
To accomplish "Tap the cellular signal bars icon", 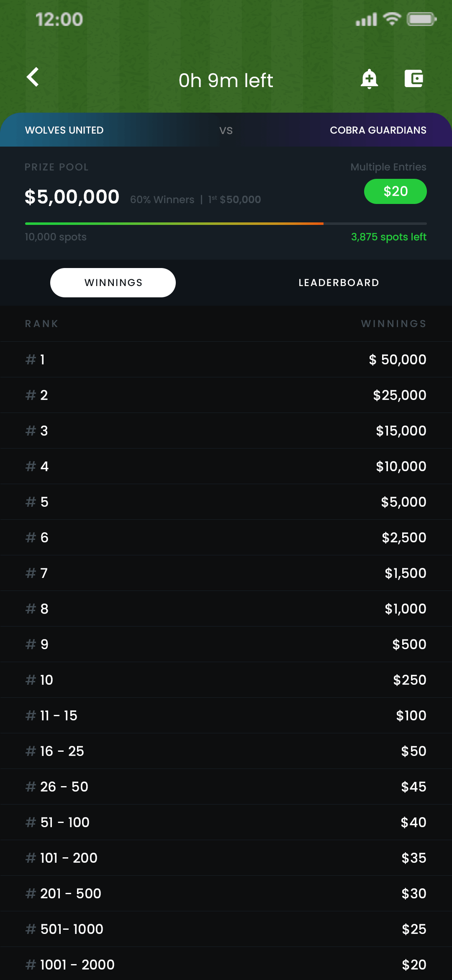I will tap(366, 20).
